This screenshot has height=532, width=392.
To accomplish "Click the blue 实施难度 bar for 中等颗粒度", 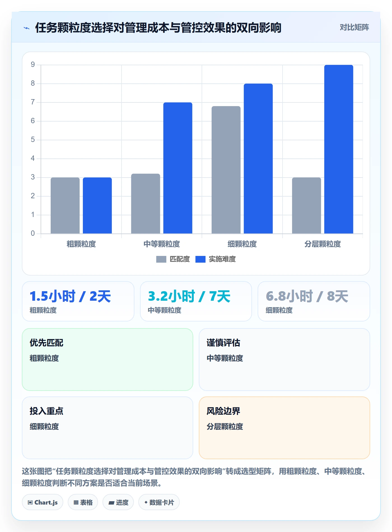I will (178, 168).
